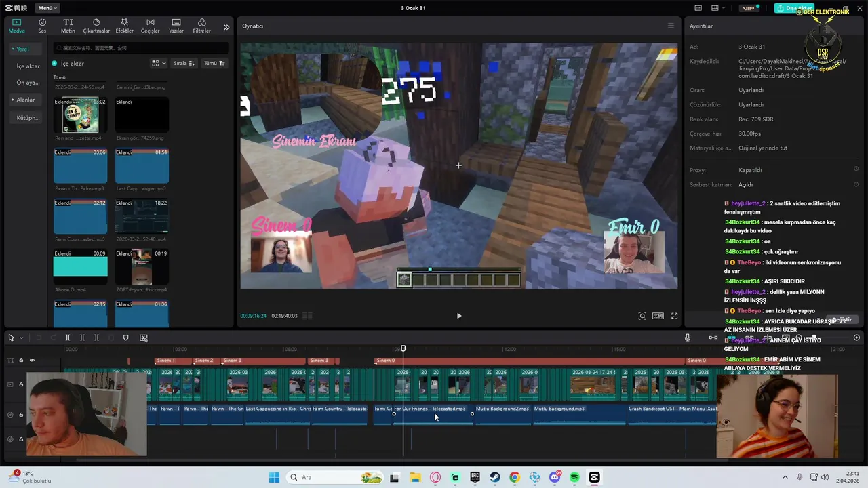Open the Tümü filter dropdown
The image size is (868, 488).
pyautogui.click(x=214, y=63)
